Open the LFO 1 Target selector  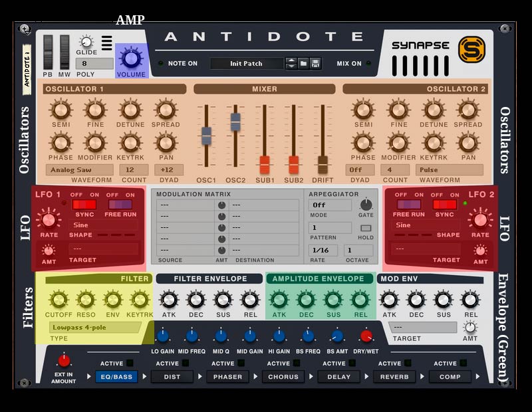pyautogui.click(x=103, y=249)
